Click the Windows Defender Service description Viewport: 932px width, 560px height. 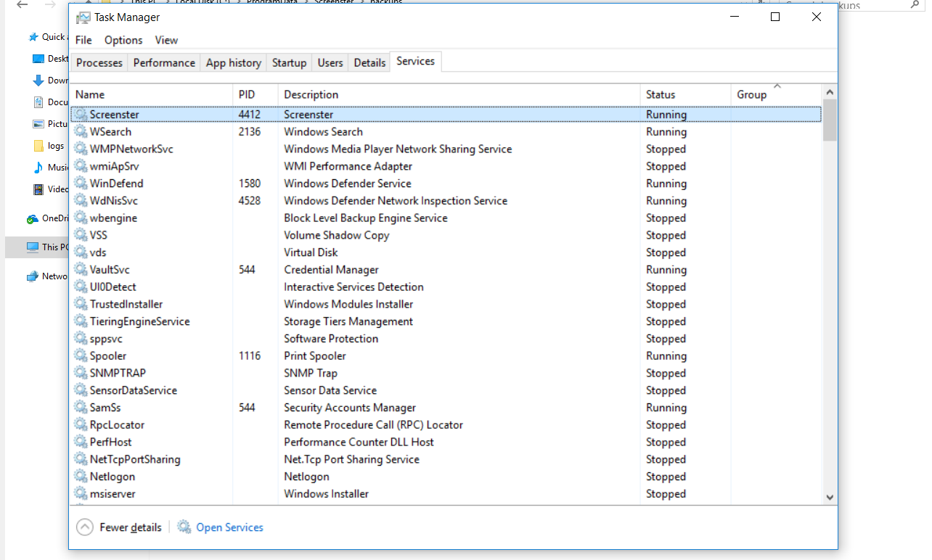coord(348,184)
